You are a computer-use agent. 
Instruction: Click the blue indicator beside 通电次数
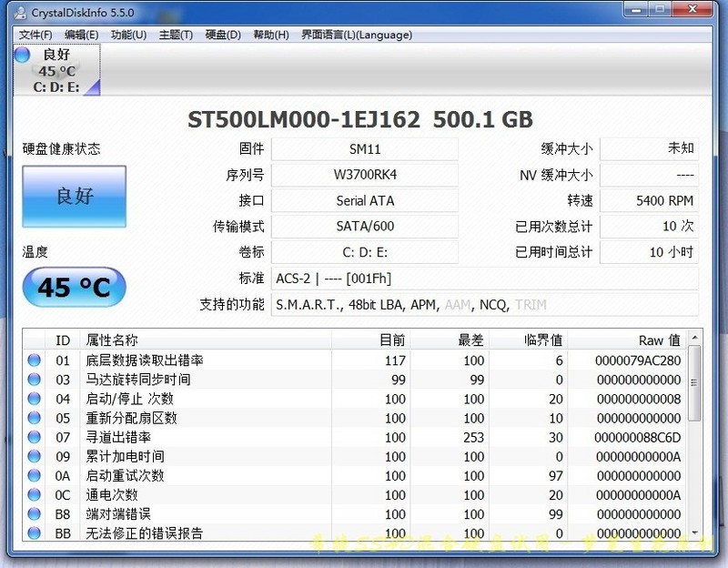pyautogui.click(x=34, y=495)
